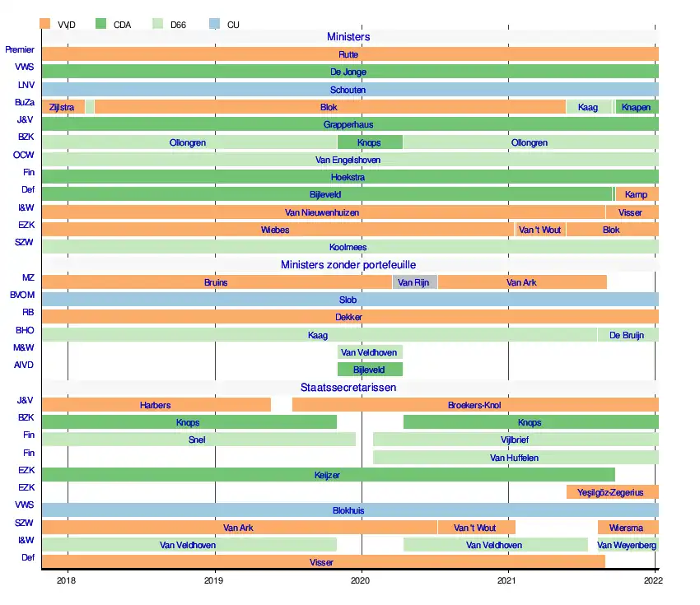Click the BuZa row label
Screen dimensions: 700x605
coord(25,103)
